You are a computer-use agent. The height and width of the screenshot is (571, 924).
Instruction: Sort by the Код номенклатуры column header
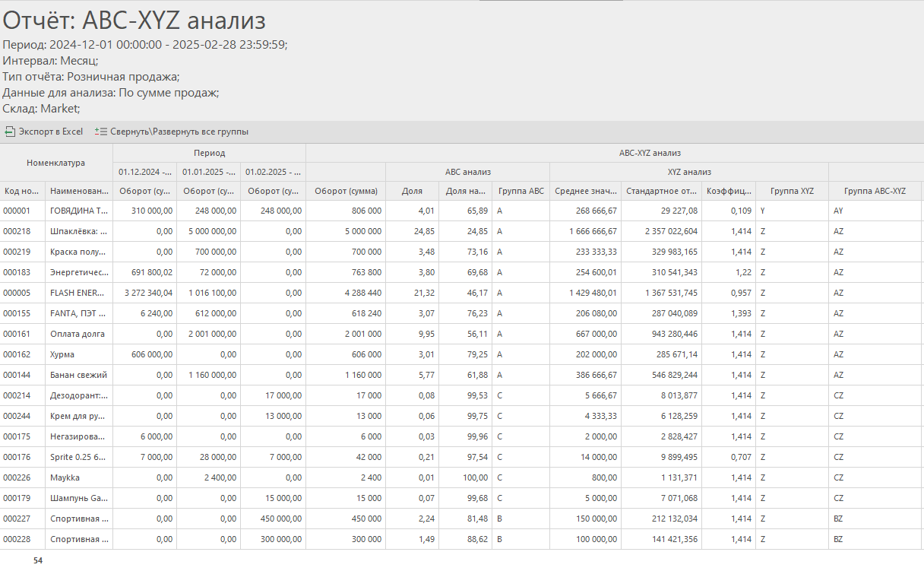23,191
